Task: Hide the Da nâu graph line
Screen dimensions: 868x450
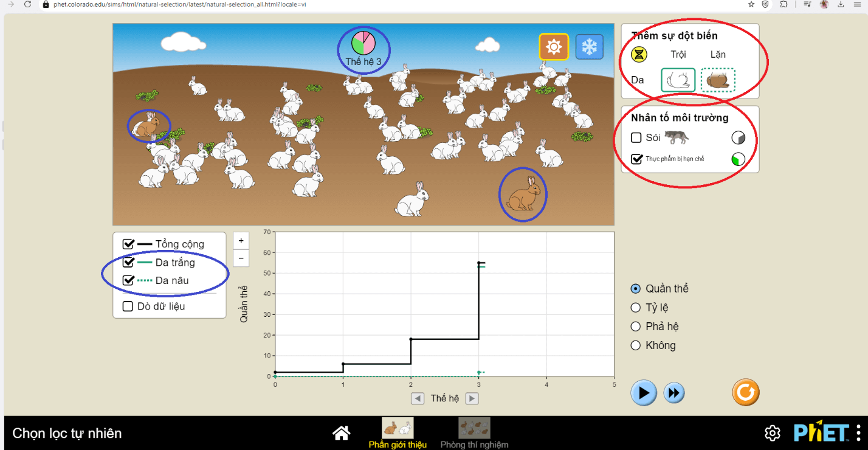Action: pyautogui.click(x=128, y=280)
